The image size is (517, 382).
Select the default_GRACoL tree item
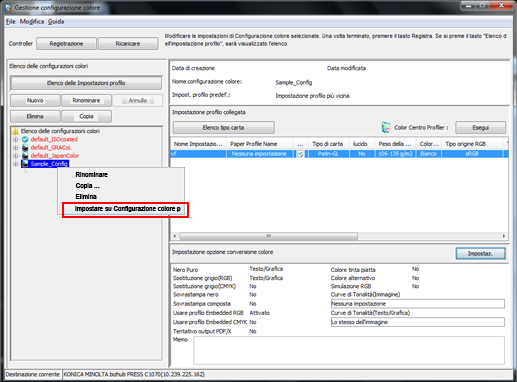point(51,148)
